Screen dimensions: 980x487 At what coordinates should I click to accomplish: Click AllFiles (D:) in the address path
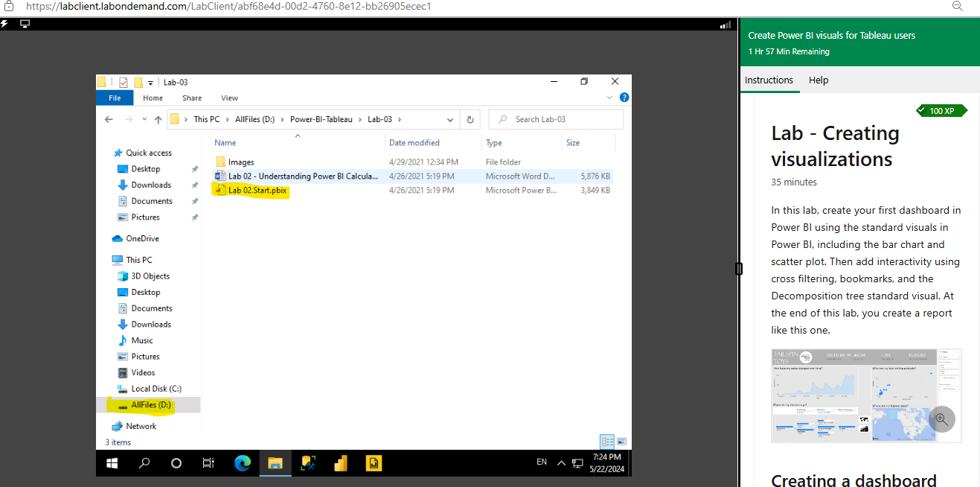[255, 119]
